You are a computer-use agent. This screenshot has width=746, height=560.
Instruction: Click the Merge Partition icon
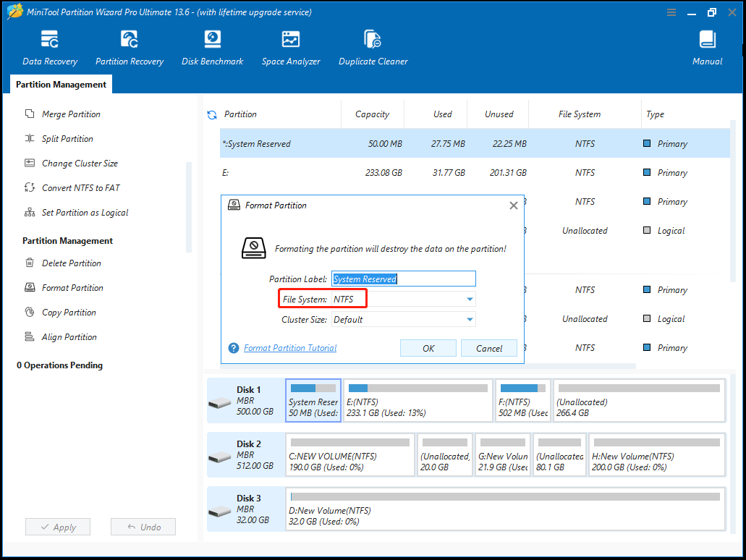(30, 114)
